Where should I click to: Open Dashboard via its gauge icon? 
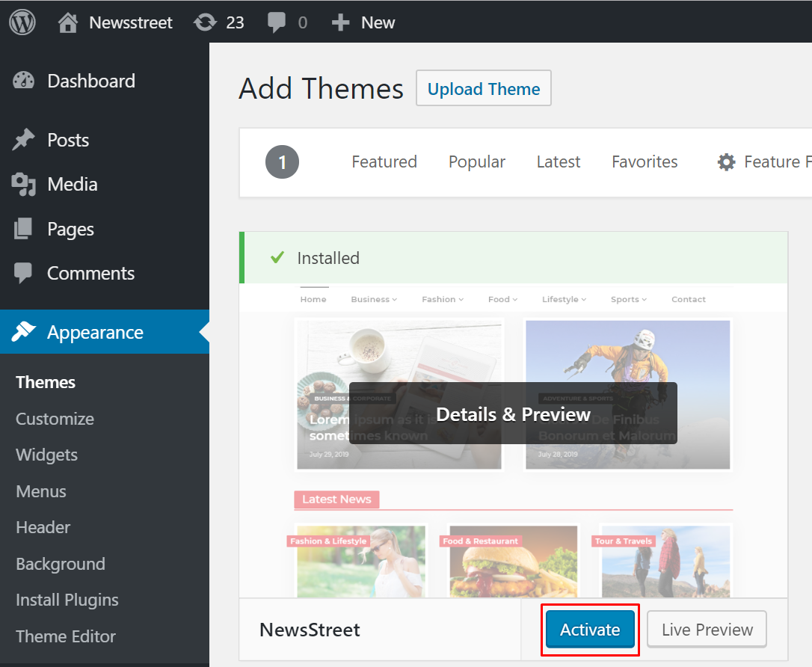click(x=24, y=81)
